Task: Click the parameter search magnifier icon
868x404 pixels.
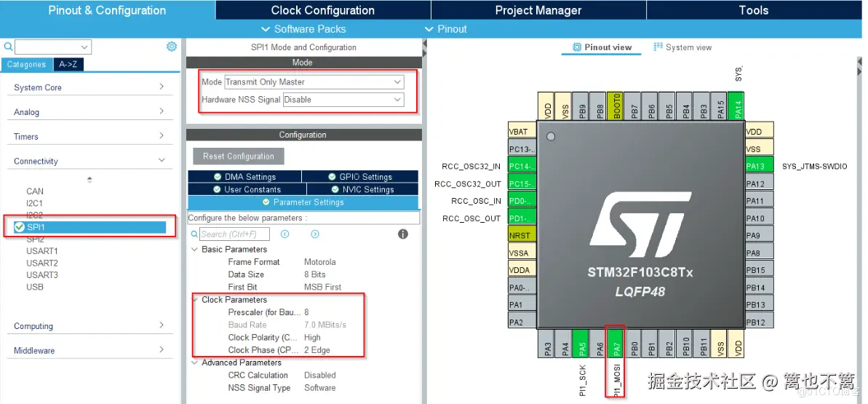Action: 194,234
